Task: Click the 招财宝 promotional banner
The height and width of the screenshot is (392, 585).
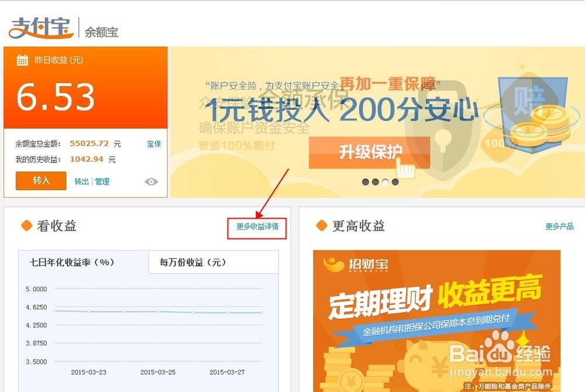Action: 436,321
